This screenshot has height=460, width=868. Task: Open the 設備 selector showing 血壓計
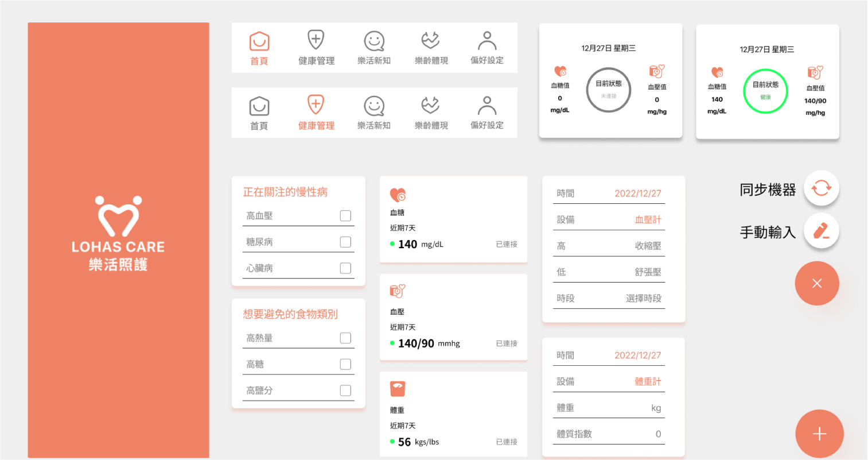(609, 220)
